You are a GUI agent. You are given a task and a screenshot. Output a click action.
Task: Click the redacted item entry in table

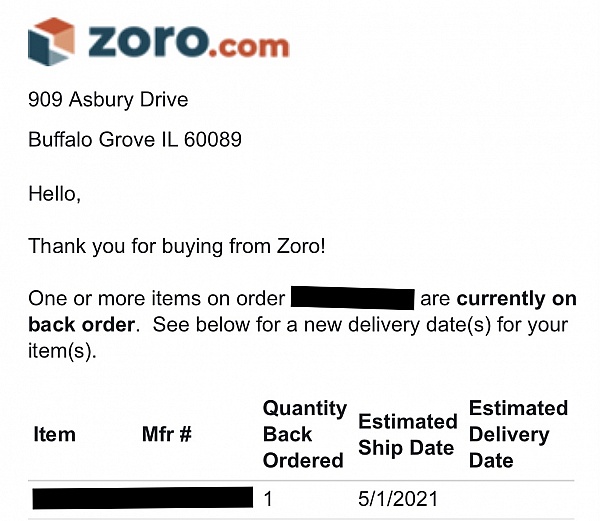[x=141, y=498]
